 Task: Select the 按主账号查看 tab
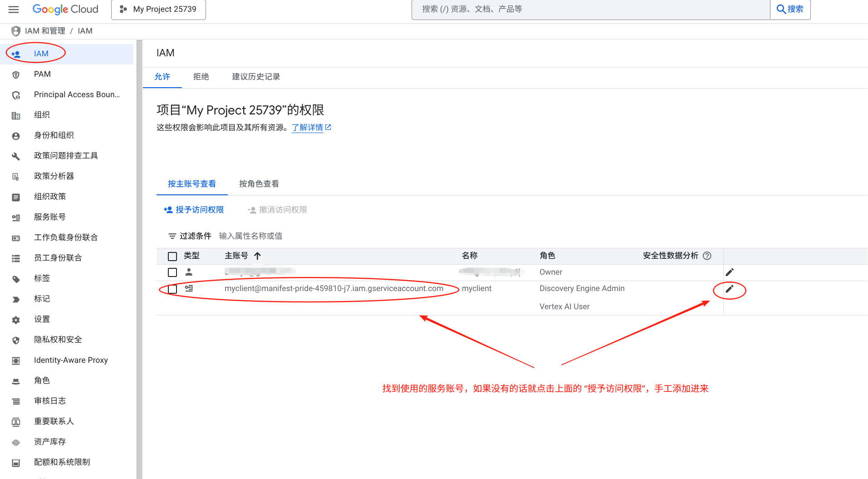click(192, 184)
